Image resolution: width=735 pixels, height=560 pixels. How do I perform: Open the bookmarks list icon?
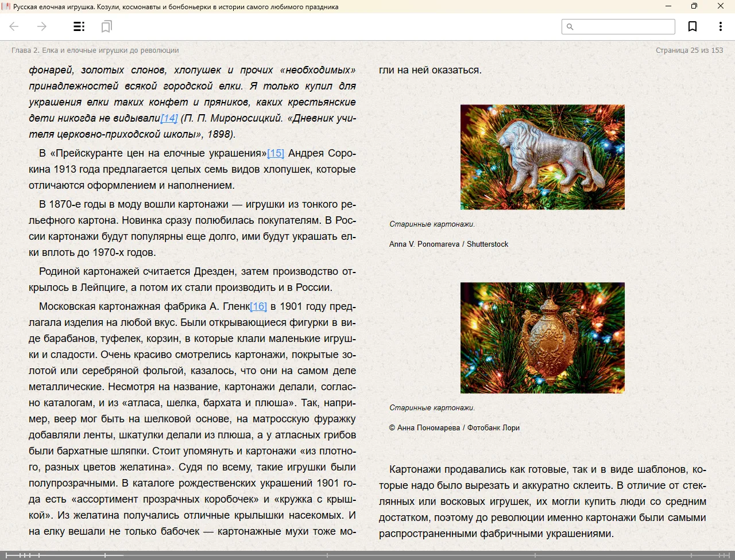[x=106, y=26]
